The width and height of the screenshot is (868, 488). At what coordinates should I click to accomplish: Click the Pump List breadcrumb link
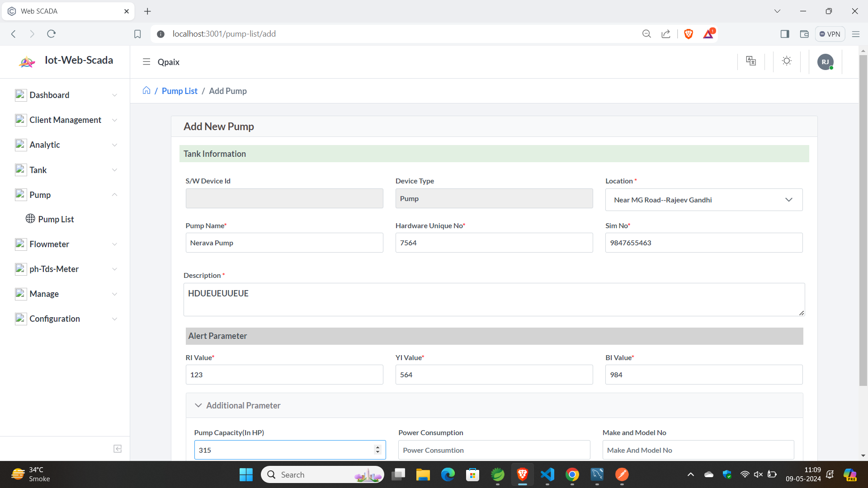point(179,91)
